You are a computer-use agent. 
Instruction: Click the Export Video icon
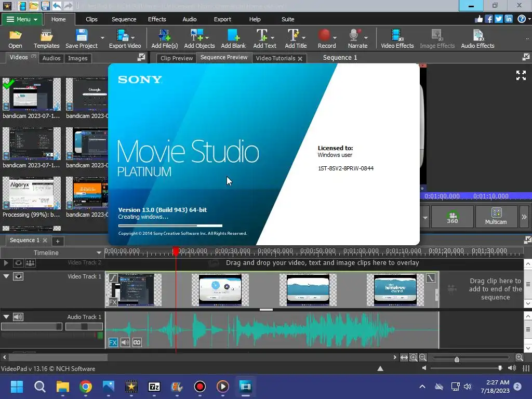coord(123,35)
